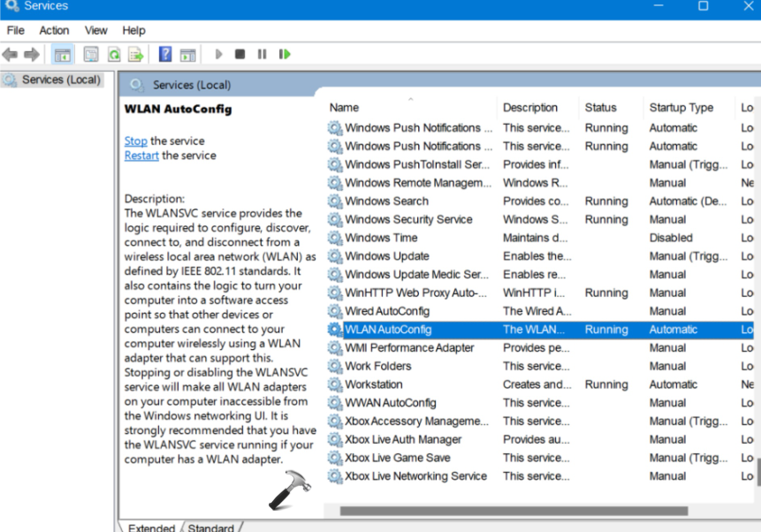Open the Action menu
This screenshot has width=761, height=532.
(55, 31)
